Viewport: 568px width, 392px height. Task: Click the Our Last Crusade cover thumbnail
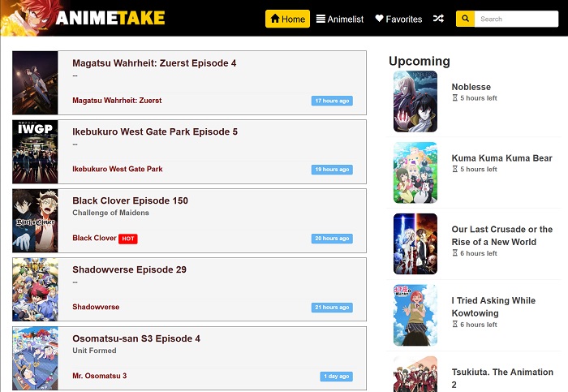pos(415,243)
